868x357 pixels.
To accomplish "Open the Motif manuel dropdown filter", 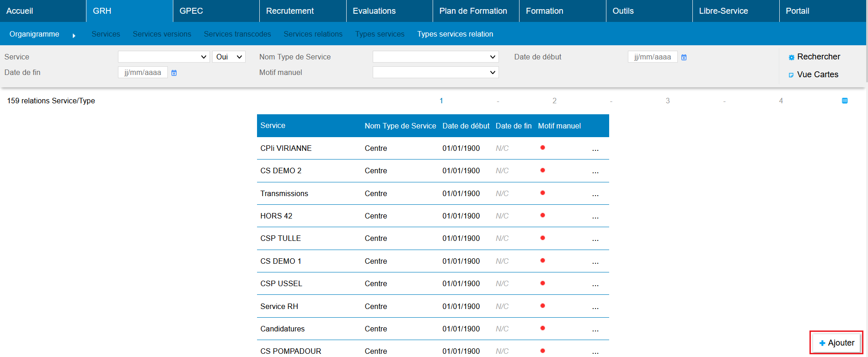I will click(435, 72).
